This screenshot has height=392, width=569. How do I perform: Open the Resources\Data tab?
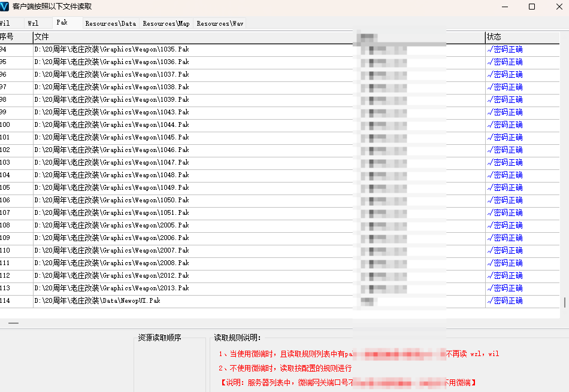click(111, 23)
